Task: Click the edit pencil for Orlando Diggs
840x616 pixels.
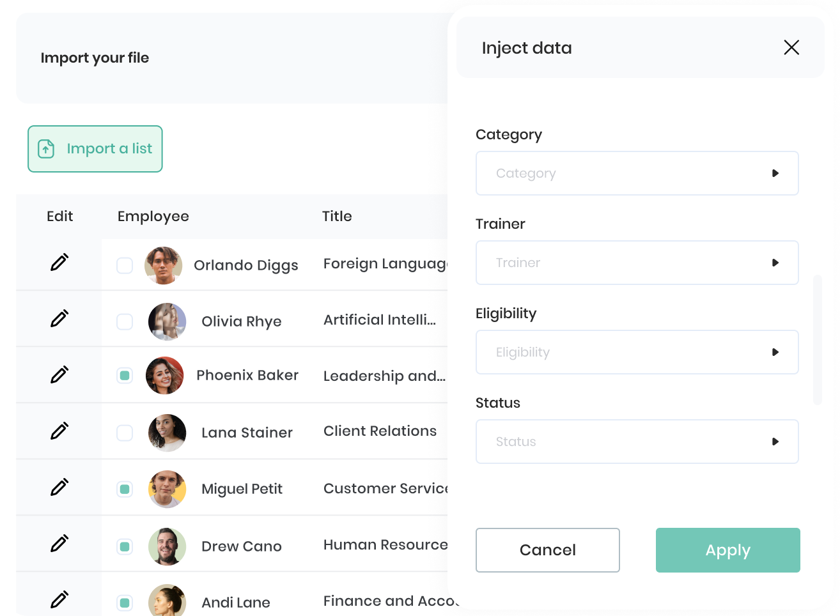Action: pos(59,262)
